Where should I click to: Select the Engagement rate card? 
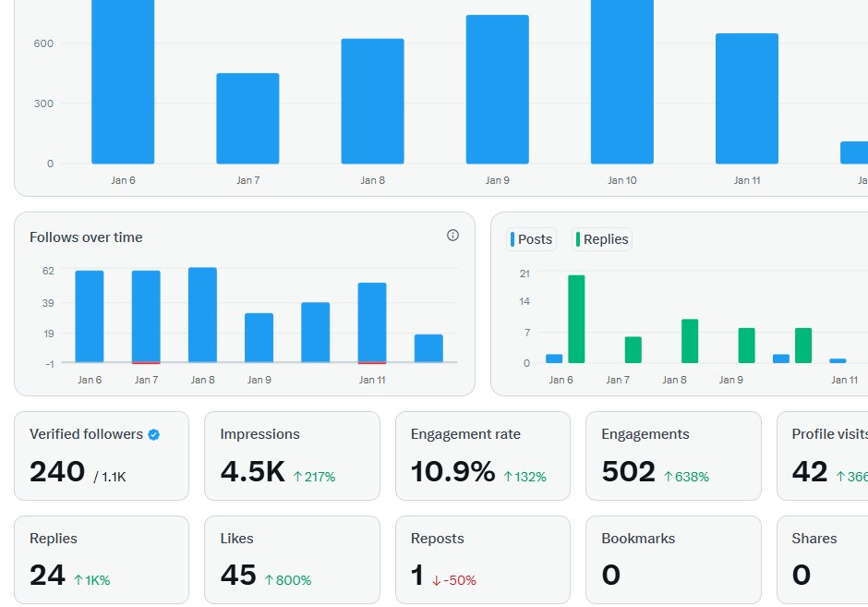483,455
